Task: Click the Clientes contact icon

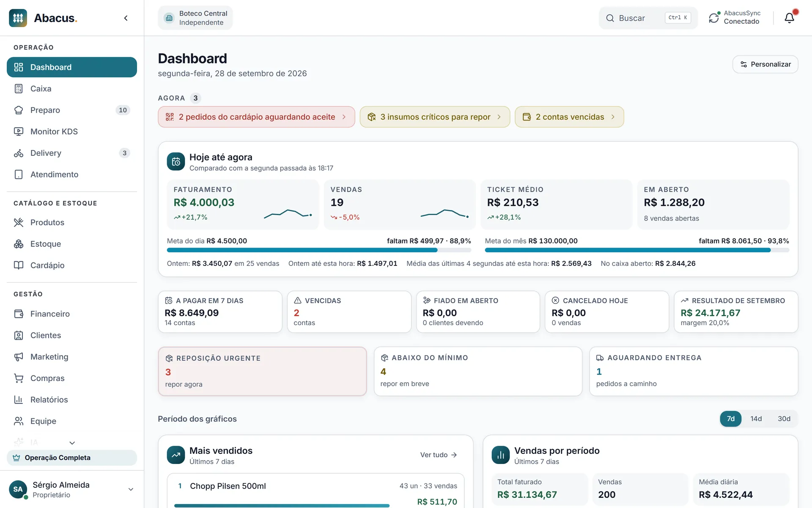Action: (x=19, y=335)
